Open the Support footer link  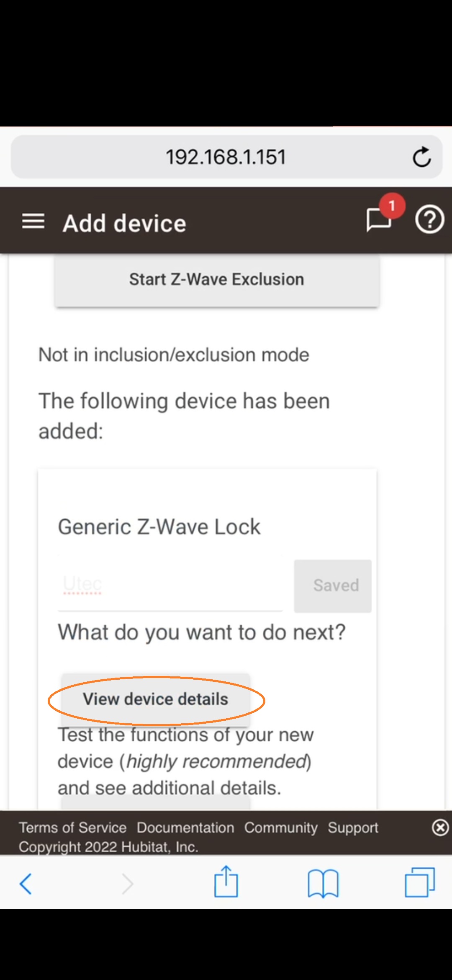(x=353, y=828)
